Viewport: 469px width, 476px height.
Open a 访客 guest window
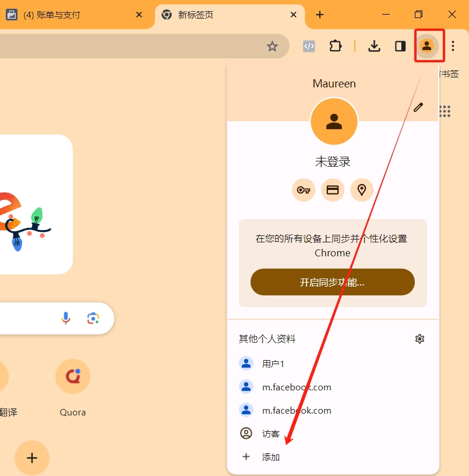(333, 433)
